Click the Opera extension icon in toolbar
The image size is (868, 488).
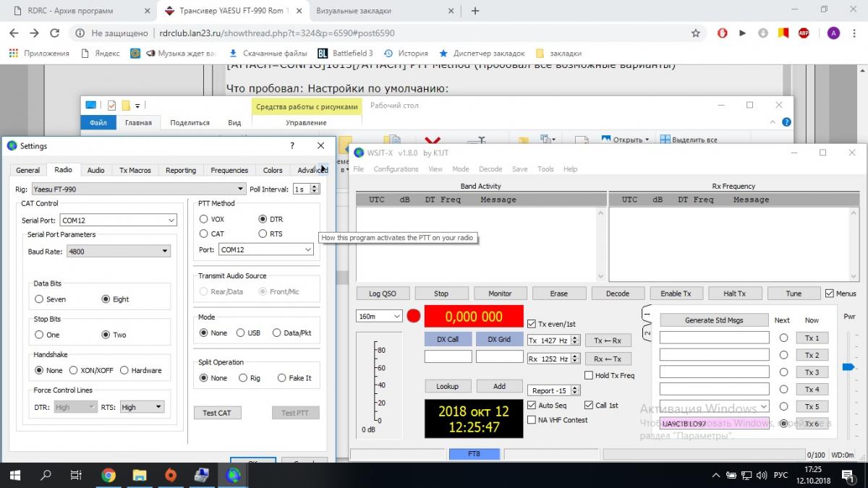(722, 33)
